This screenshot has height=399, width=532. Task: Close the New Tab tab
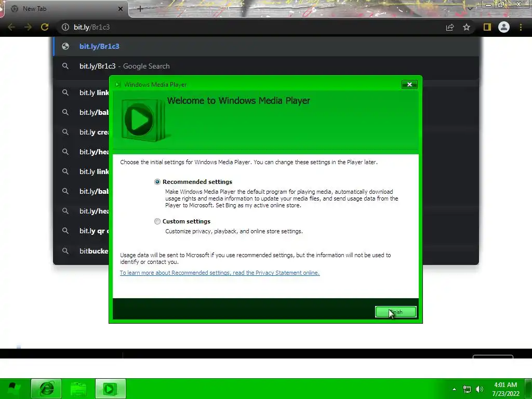(121, 9)
